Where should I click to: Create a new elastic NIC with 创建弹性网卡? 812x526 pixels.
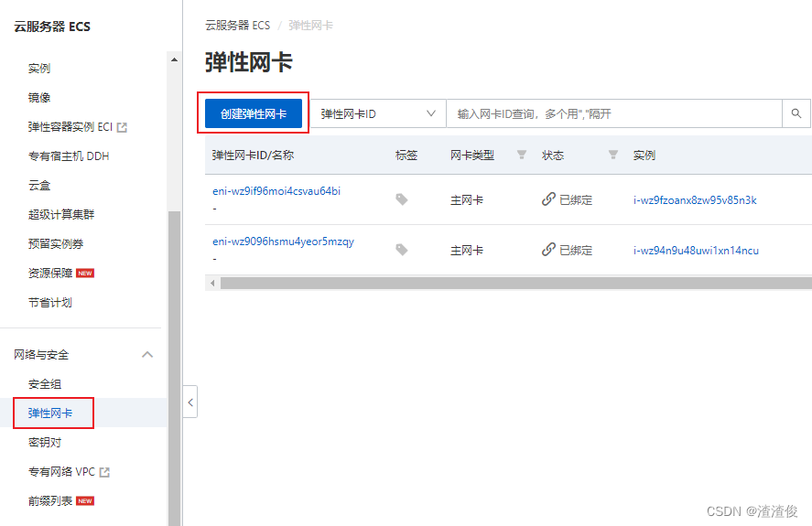click(x=254, y=113)
